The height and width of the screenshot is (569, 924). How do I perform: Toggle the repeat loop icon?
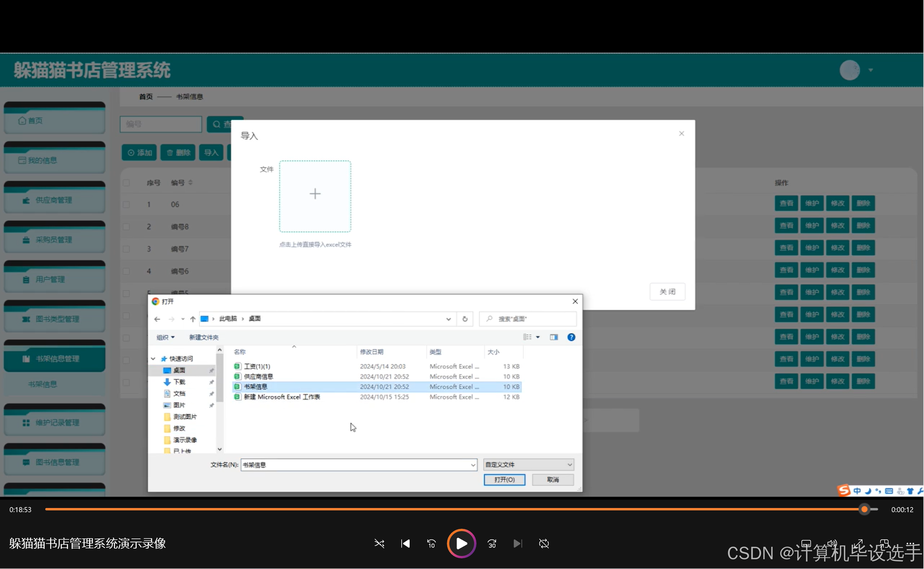coord(544,544)
